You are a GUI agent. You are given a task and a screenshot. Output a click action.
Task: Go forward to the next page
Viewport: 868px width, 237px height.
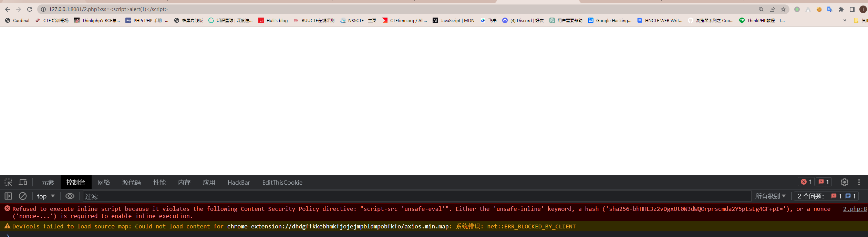19,9
